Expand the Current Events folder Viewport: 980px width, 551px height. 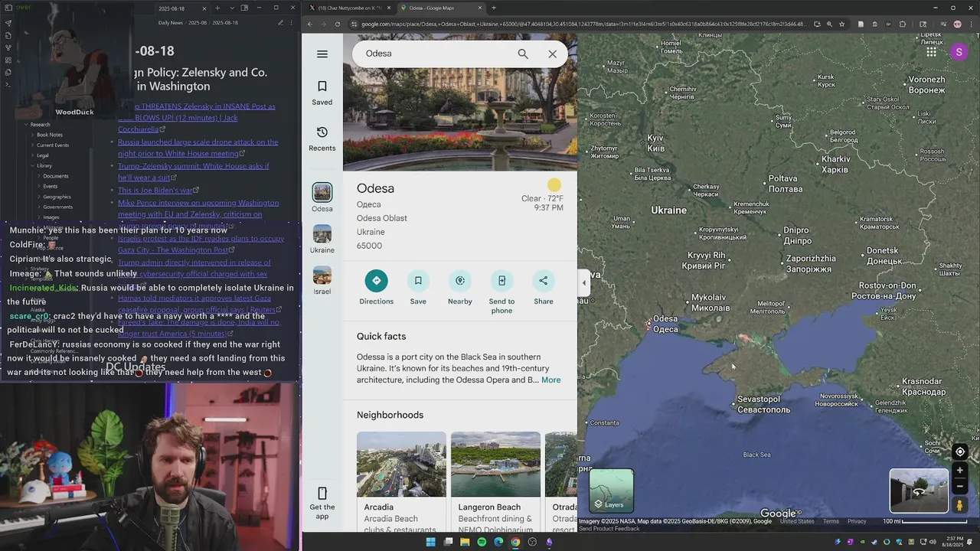33,145
